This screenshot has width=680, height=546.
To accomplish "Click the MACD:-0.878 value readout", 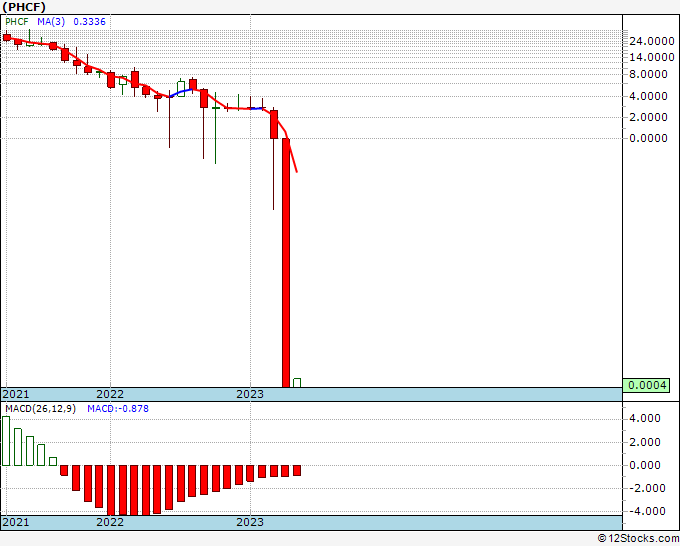I will (x=118, y=409).
